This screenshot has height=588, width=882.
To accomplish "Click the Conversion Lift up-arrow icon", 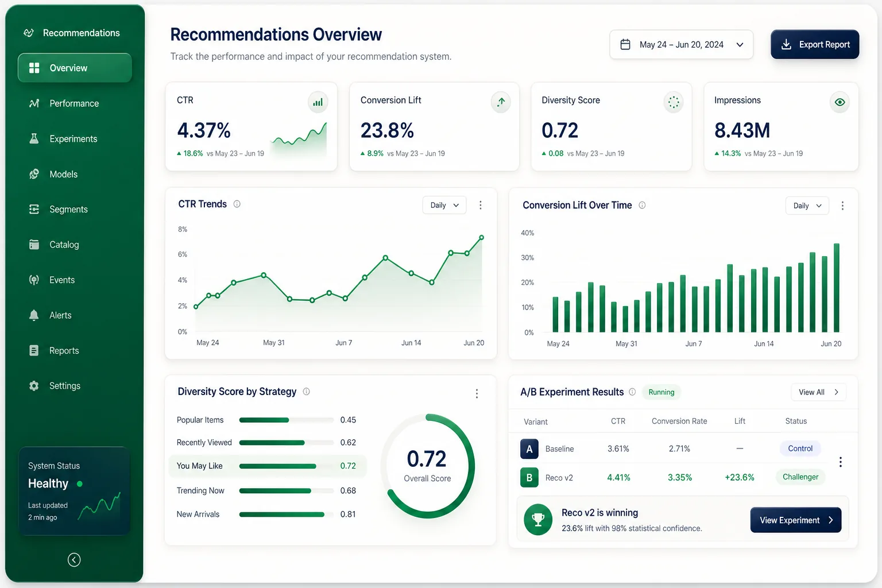I will [x=501, y=102].
